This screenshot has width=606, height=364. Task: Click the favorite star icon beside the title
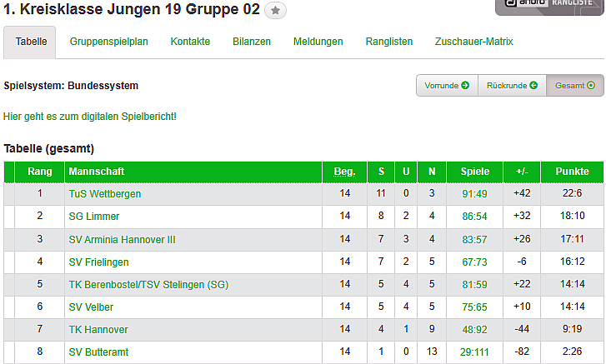(x=276, y=11)
